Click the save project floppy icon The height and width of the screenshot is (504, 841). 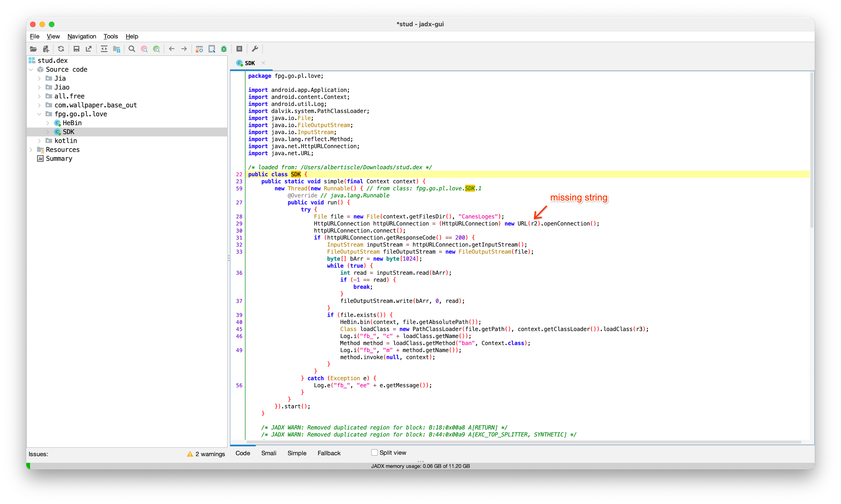point(76,49)
